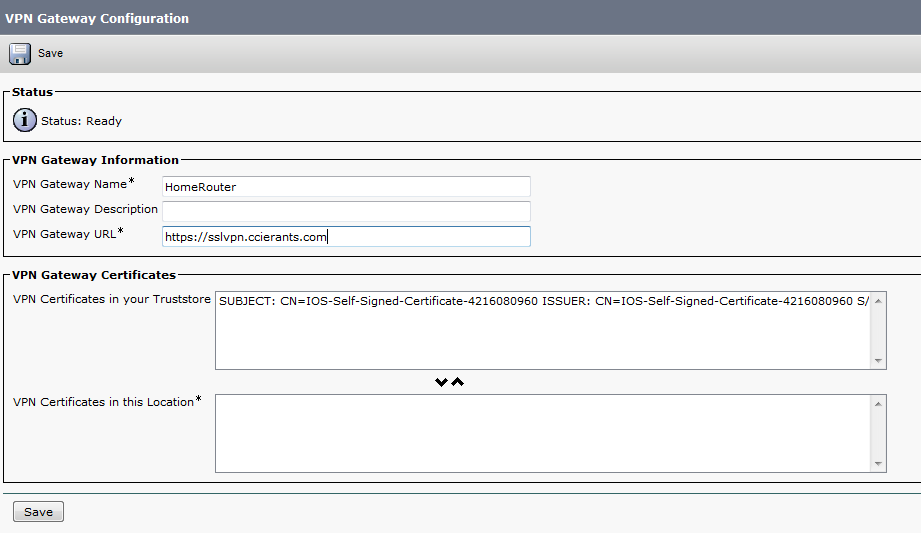Select the IOS-Self-Signed-Certificate entry in the Truststore
Image resolution: width=921 pixels, height=533 pixels.
[x=543, y=301]
